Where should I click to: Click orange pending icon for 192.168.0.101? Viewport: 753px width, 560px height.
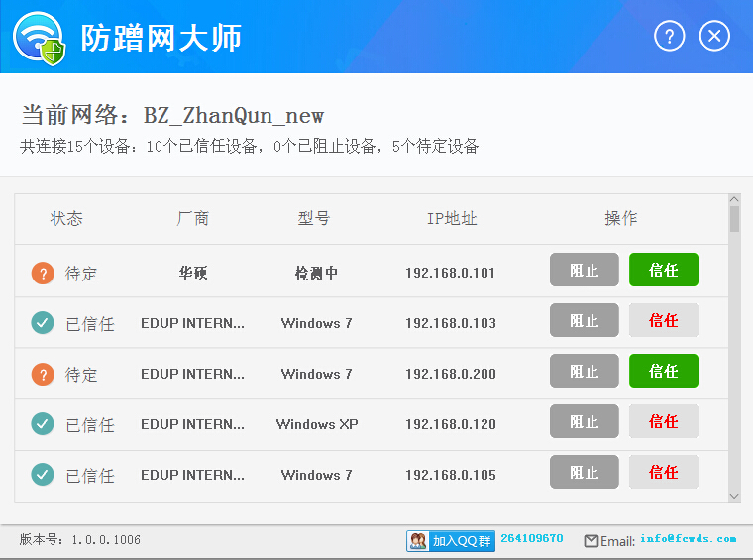pos(42,273)
